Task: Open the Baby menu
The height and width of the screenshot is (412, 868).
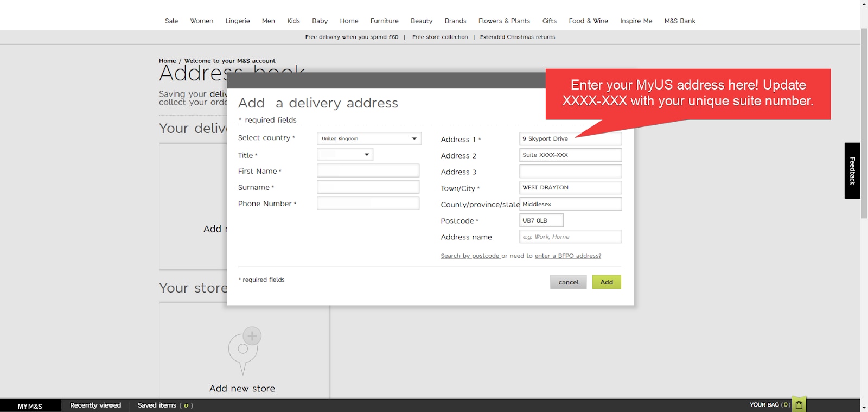Action: pyautogui.click(x=320, y=21)
